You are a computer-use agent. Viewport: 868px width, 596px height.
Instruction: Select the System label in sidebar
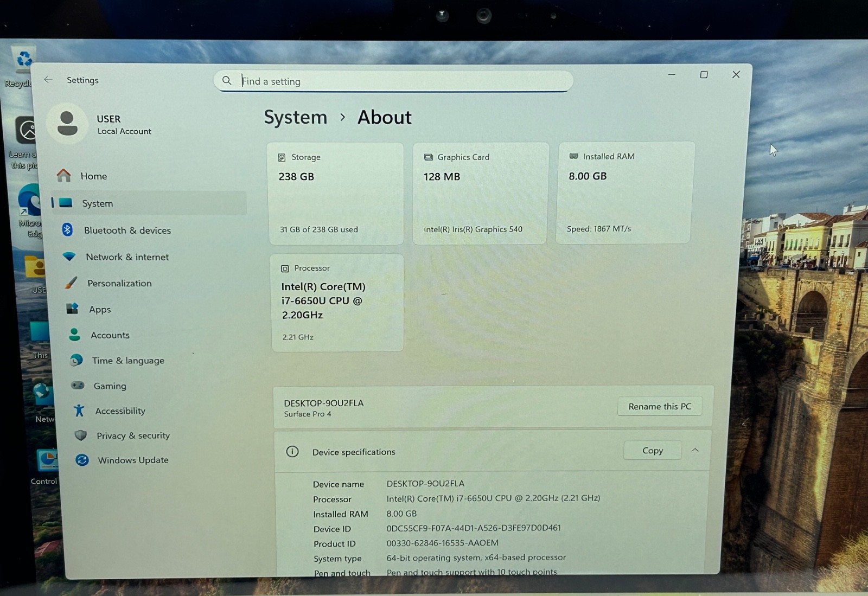(98, 203)
